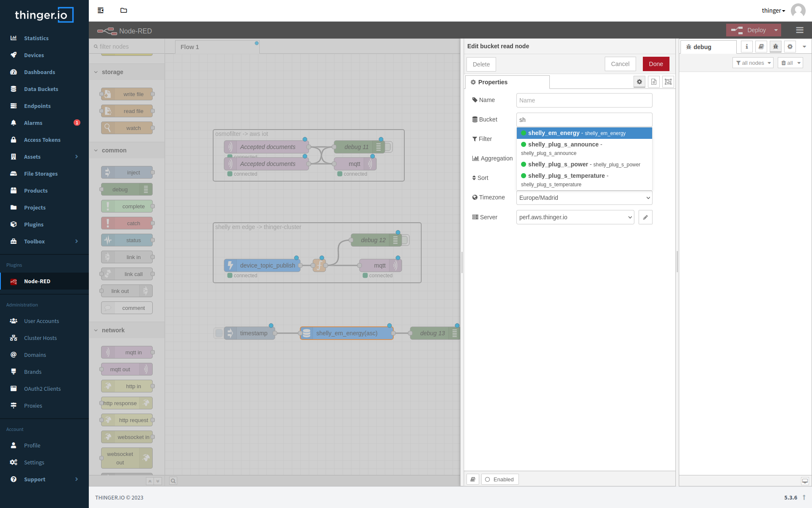The width and height of the screenshot is (812, 508).
Task: Open the Deploy options dropdown arrow
Action: point(776,30)
